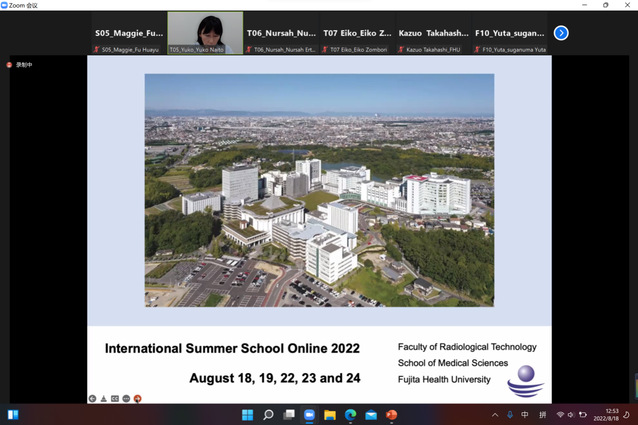Show next participants with blue arrow
This screenshot has width=638, height=425.
[561, 33]
